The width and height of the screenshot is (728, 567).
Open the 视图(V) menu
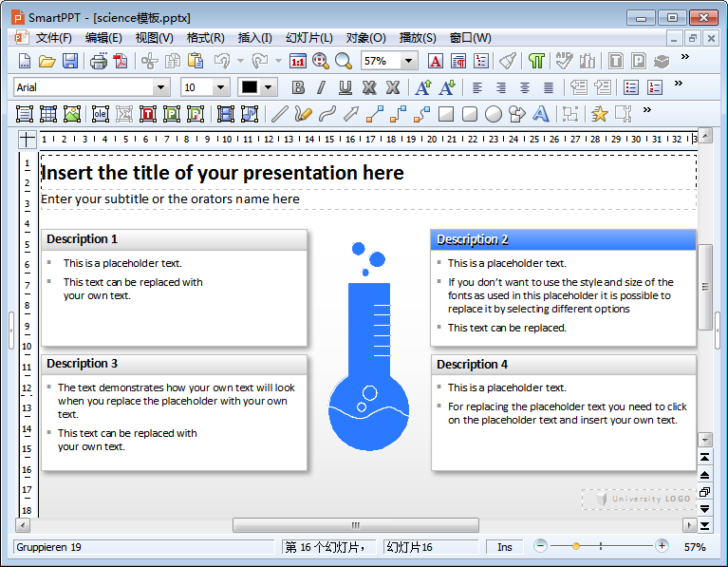click(x=154, y=38)
